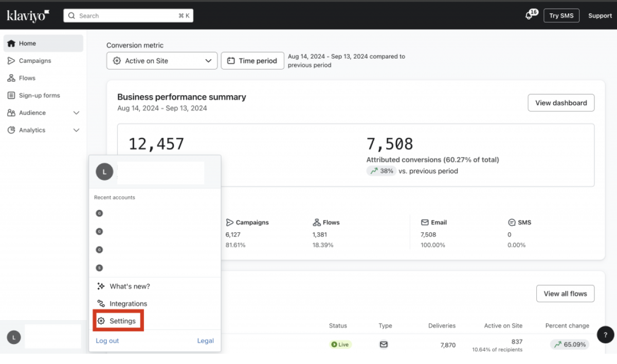Select the fourth recent account with S avatar
Image resolution: width=617 pixels, height=364 pixels.
pos(99,268)
